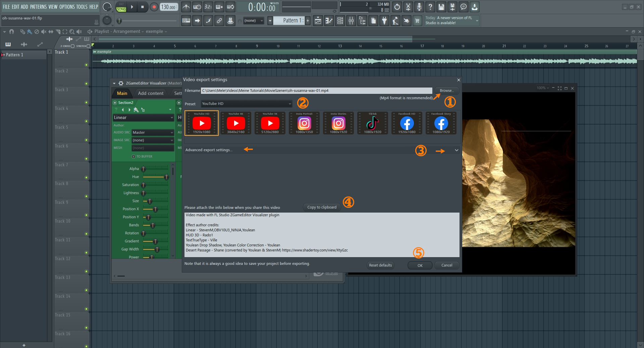Toggle the STRETCH option in Playlist

(88, 46)
